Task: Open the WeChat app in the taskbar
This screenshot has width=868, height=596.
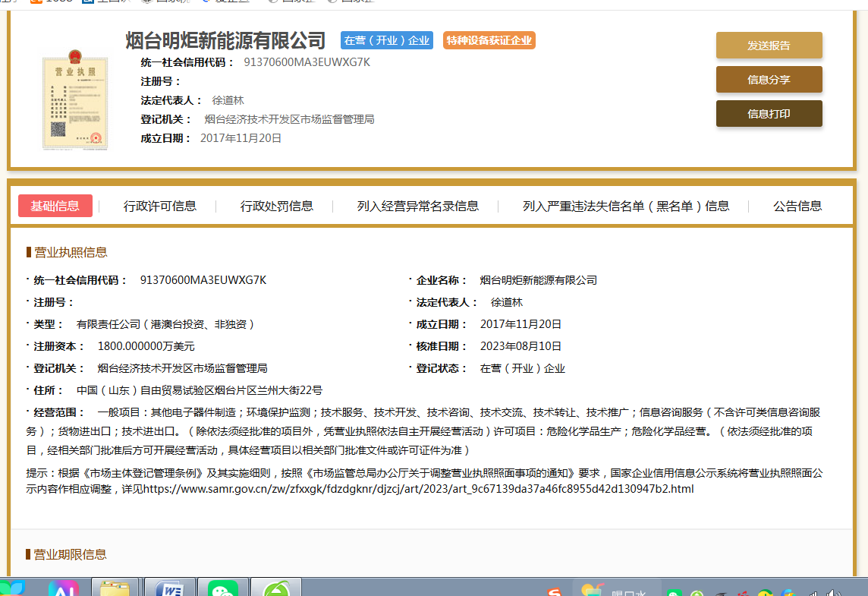Action: point(223,588)
